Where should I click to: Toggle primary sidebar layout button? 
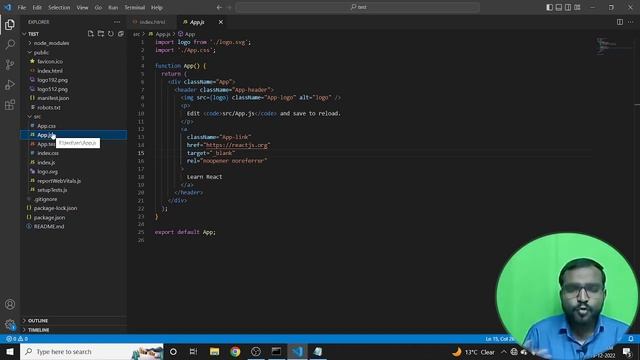click(549, 7)
